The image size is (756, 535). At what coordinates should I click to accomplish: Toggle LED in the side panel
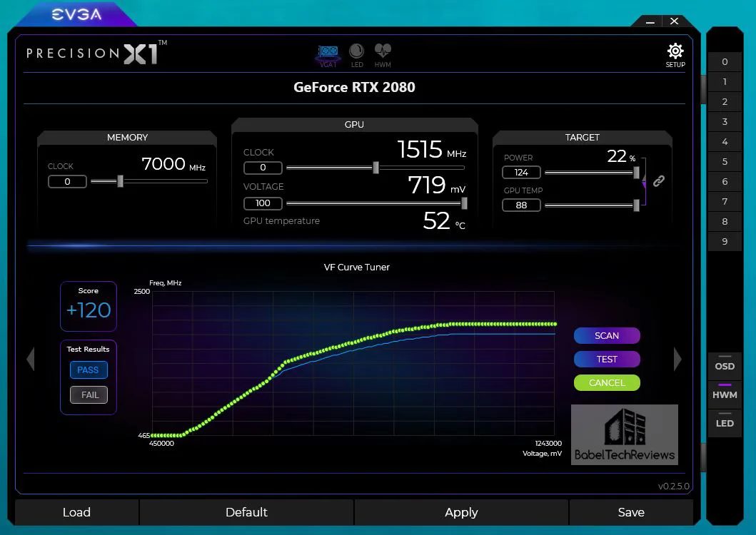tap(725, 423)
